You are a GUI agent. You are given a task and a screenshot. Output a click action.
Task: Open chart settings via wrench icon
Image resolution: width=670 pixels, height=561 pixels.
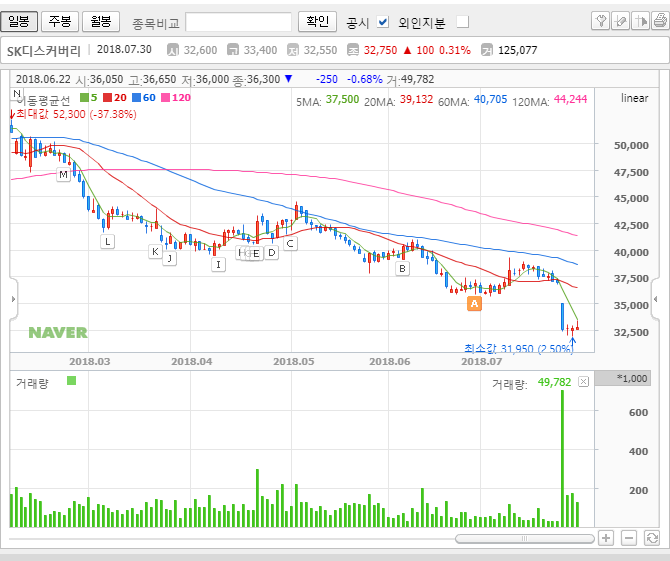click(600, 21)
